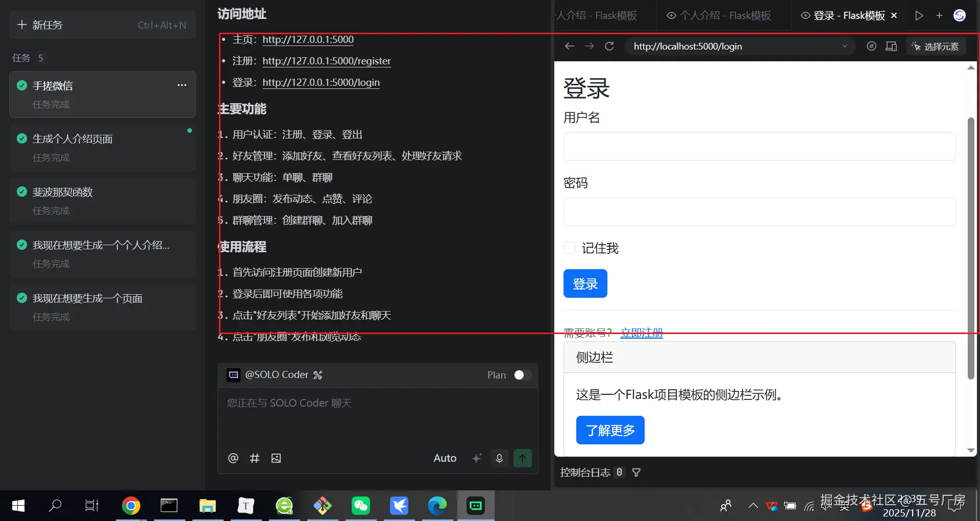Open Windows search from the taskbar
Image resolution: width=980 pixels, height=521 pixels.
point(55,506)
